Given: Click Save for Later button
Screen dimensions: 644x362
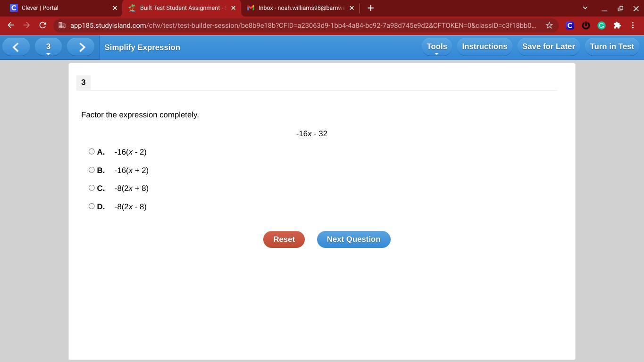Looking at the screenshot, I should click(x=548, y=47).
